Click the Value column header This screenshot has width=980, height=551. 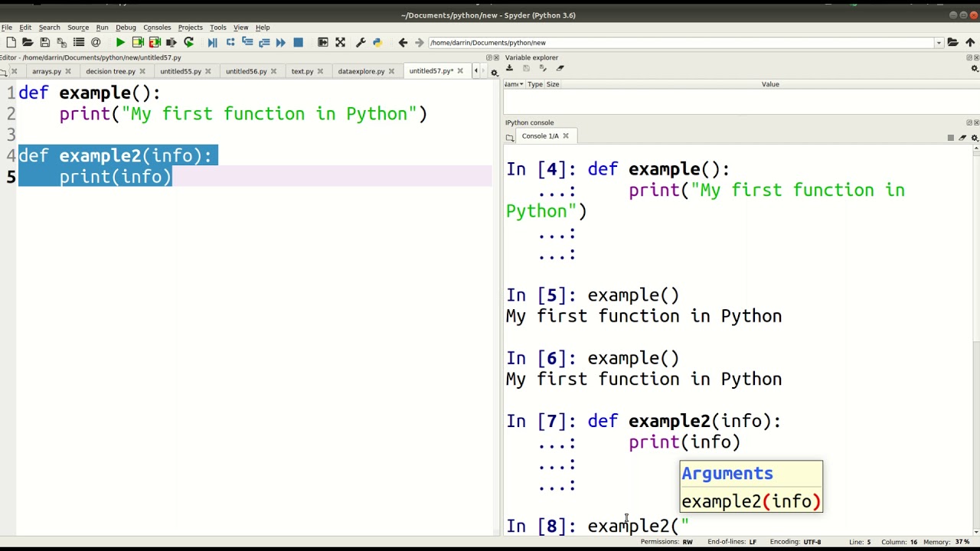[x=770, y=84]
